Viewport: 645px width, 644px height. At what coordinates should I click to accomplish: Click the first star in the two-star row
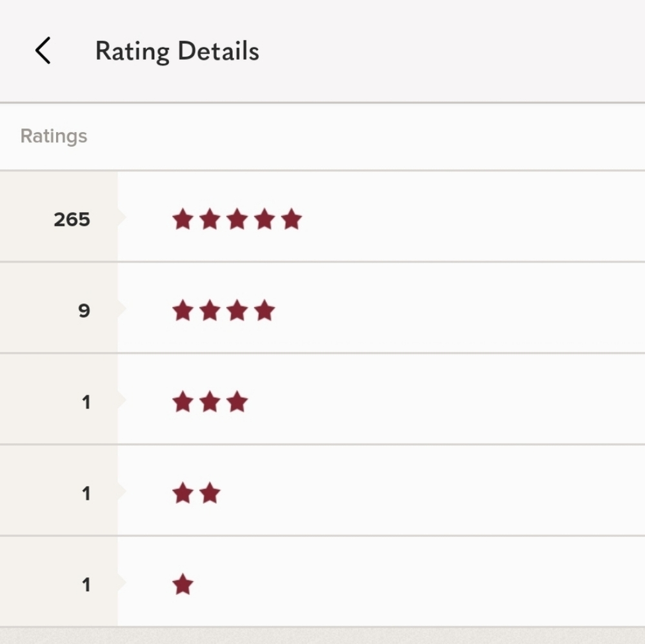point(183,494)
